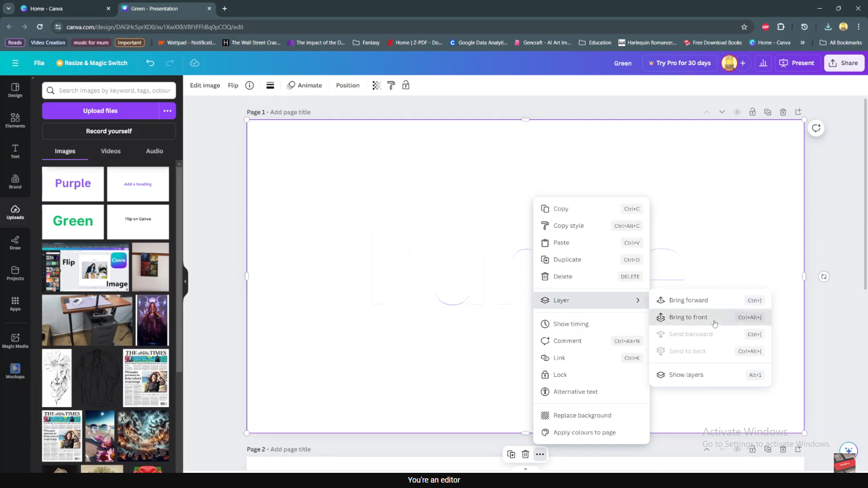Click the undo arrow in header
868x488 pixels.
pyautogui.click(x=150, y=63)
